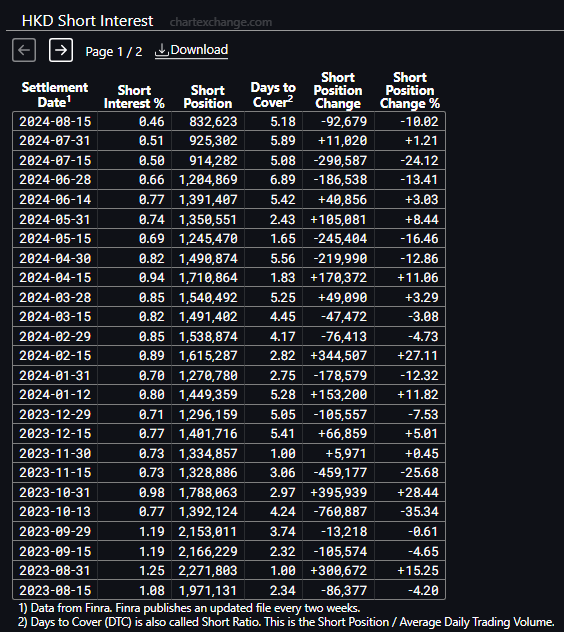Select days to cover value 1.65
This screenshot has height=632, width=564.
point(283,239)
